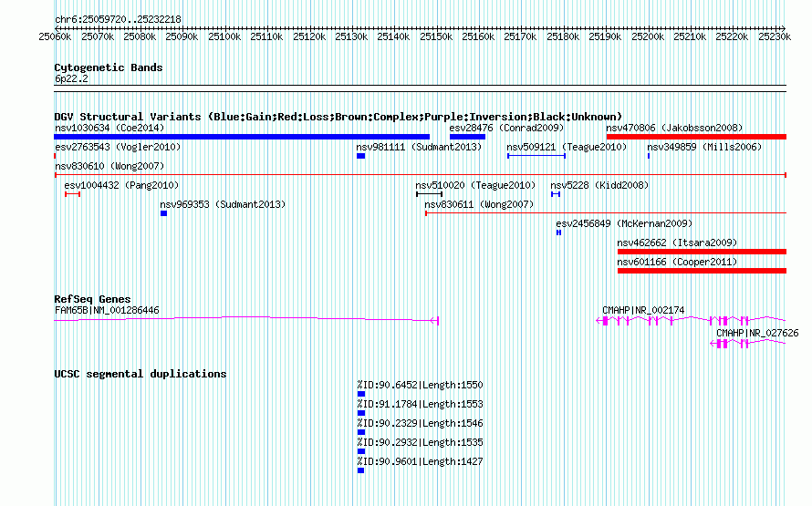This screenshot has width=812, height=506.
Task: Select the esv28476 (Conrad2009) variant bar
Action: pyautogui.click(x=468, y=137)
